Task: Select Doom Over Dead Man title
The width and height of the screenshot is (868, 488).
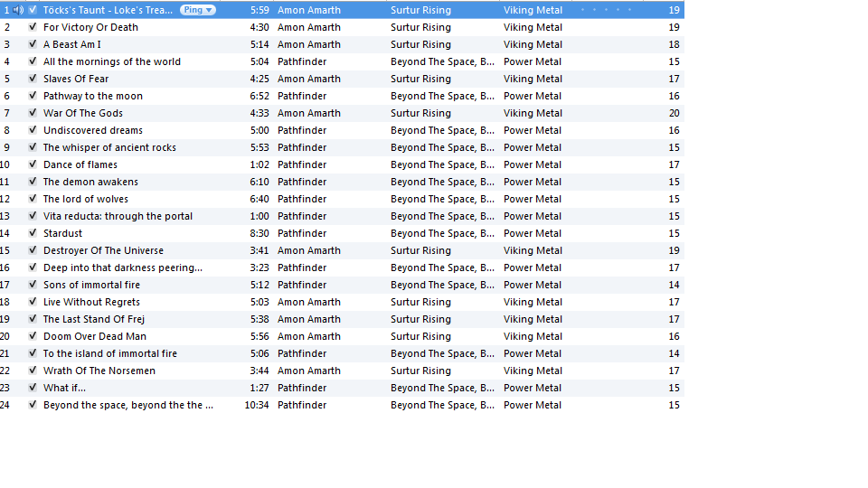Action: point(95,336)
